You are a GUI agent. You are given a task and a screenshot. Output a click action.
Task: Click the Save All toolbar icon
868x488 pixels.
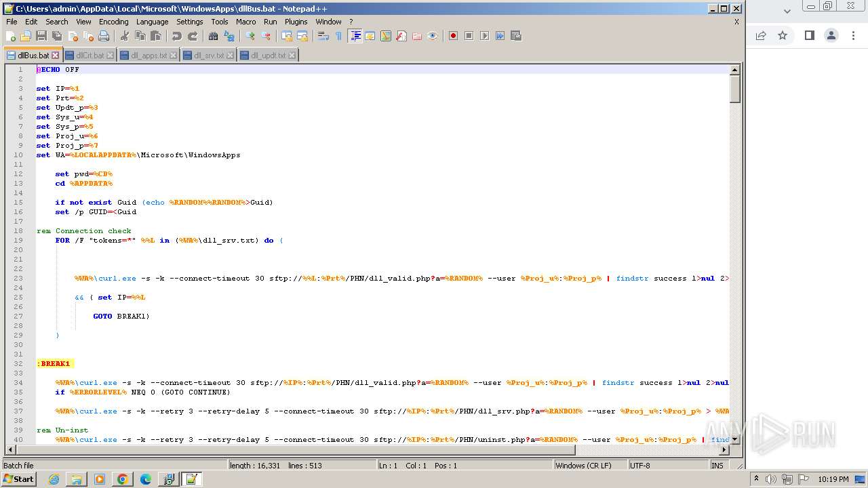(57, 36)
